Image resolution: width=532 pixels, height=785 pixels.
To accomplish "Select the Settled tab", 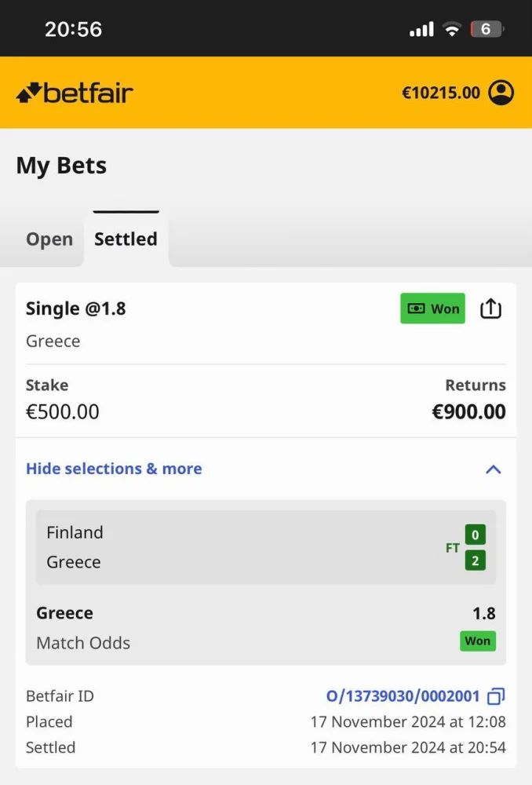I will [x=126, y=239].
